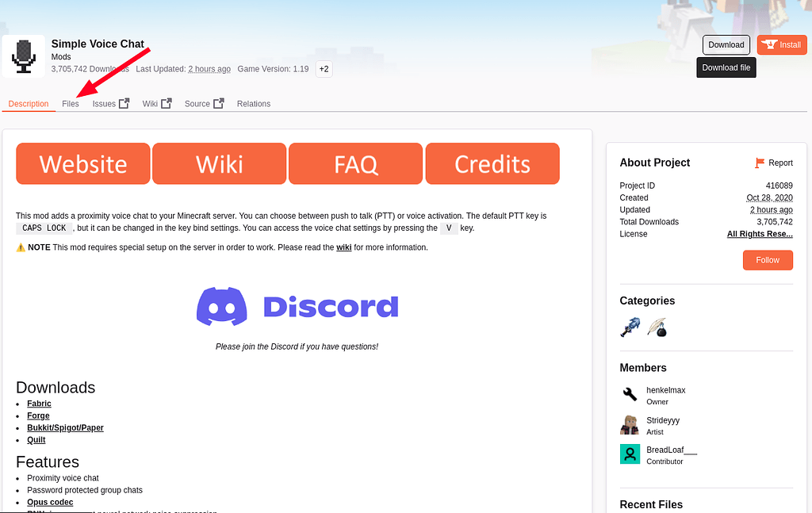Select the quill and ink category icon
The image size is (812, 513).
click(x=657, y=327)
